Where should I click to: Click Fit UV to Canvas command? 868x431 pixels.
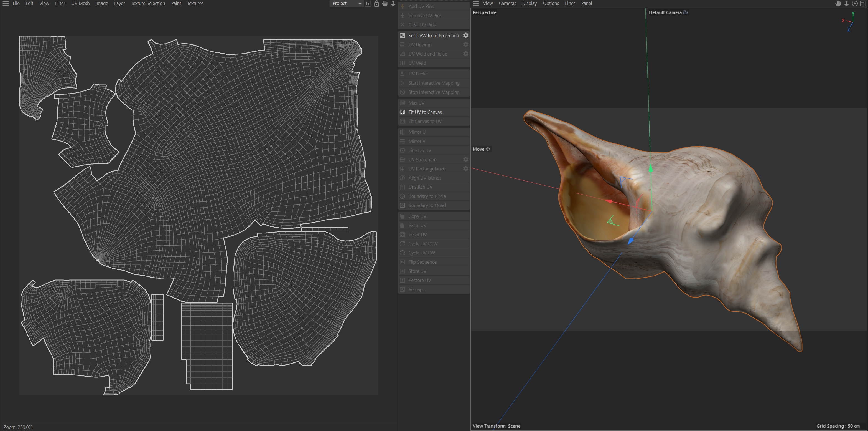pos(425,112)
